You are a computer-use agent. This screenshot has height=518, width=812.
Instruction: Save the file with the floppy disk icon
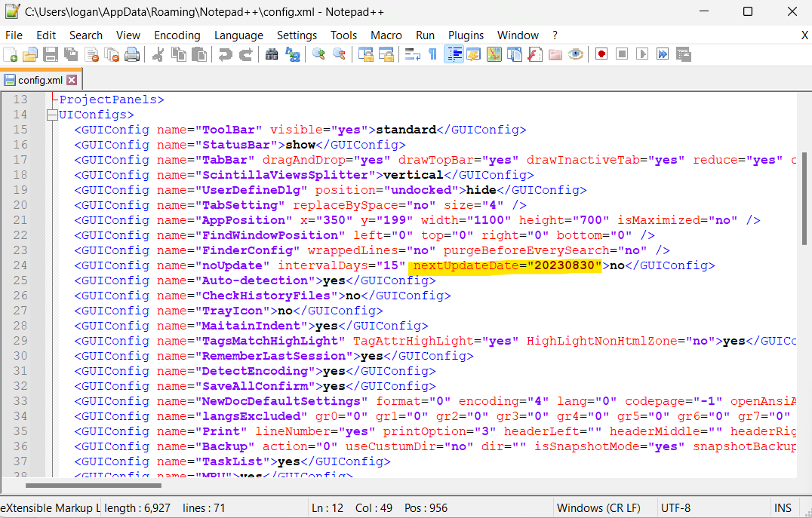click(51, 54)
